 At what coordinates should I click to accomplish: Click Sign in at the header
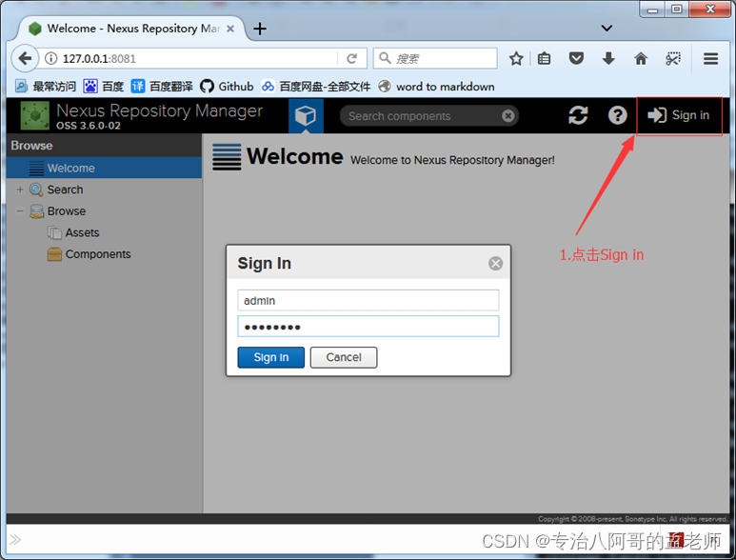point(679,115)
